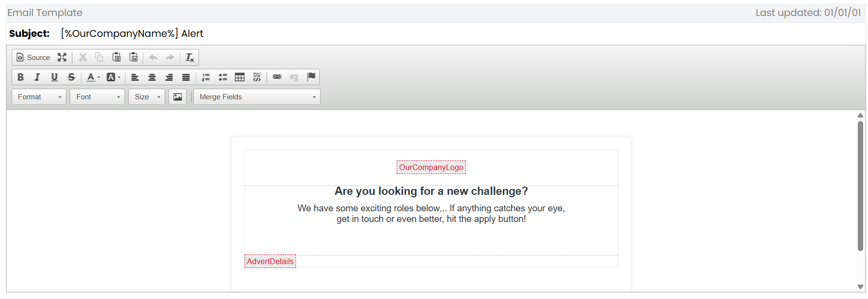868x299 pixels.
Task: Select the OurCompanyLogo placeholder
Action: 431,167
